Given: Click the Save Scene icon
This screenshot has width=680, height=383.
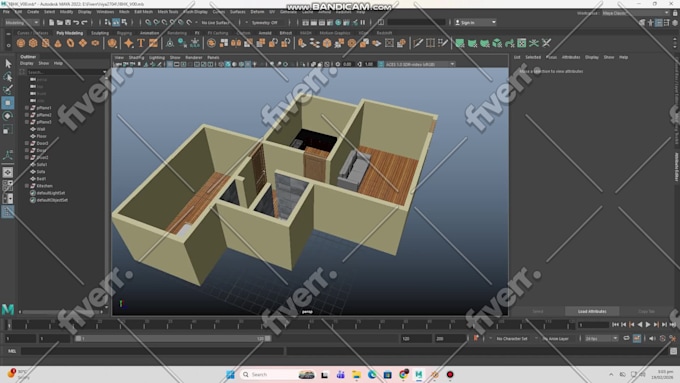Looking at the screenshot, I should (x=68, y=22).
